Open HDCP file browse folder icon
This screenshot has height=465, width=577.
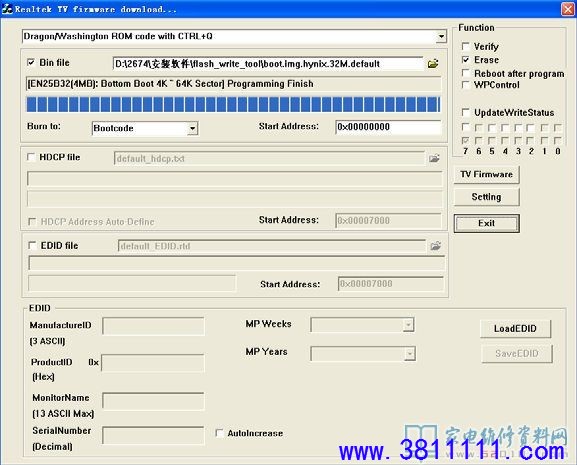click(434, 158)
